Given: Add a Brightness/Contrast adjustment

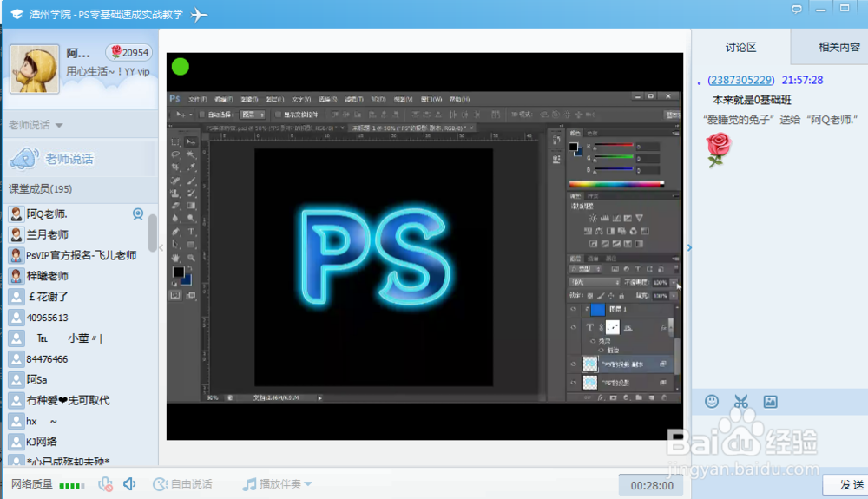Looking at the screenshot, I should pos(593,218).
